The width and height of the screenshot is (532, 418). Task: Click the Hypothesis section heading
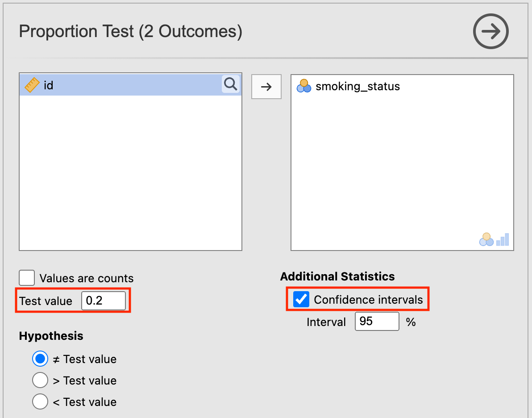51,336
